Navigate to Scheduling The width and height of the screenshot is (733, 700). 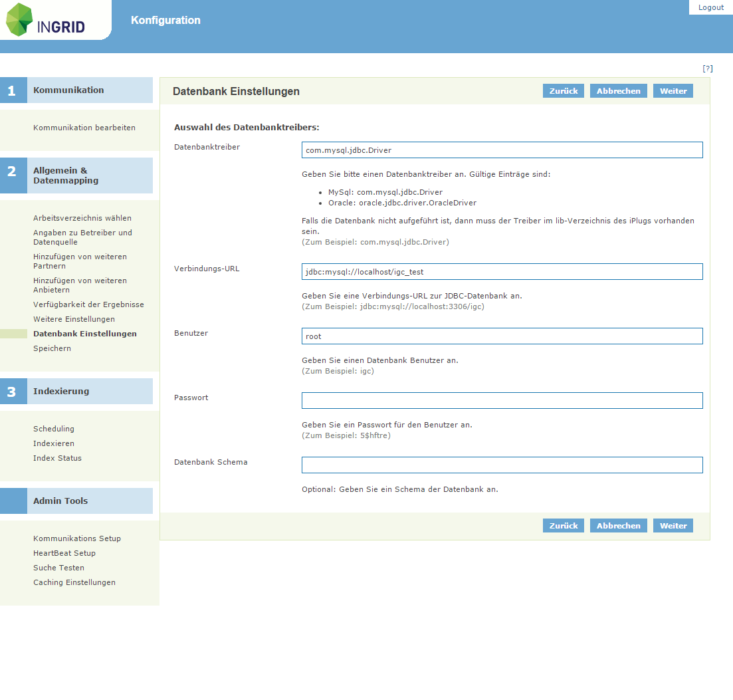(x=53, y=429)
